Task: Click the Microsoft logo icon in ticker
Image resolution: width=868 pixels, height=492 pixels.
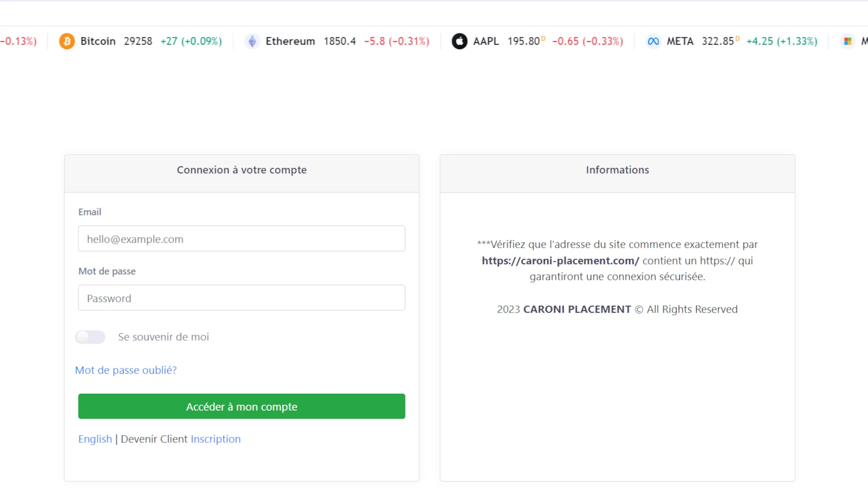Action: [x=848, y=41]
